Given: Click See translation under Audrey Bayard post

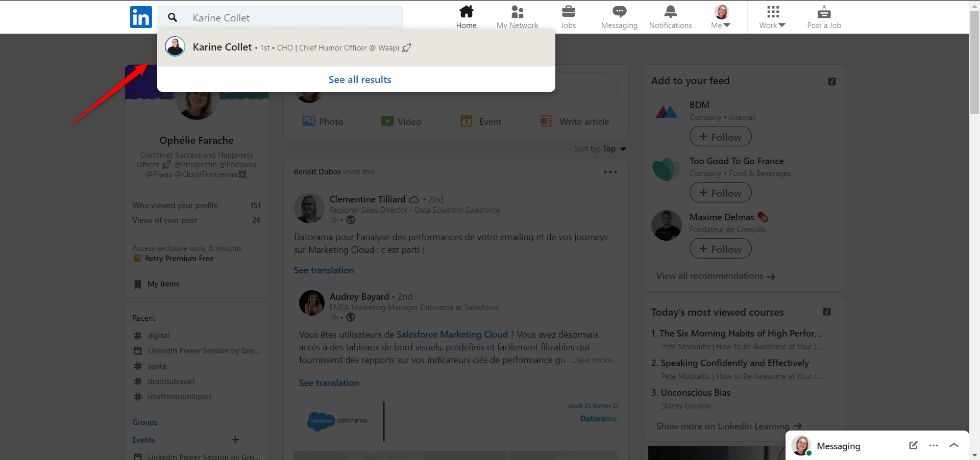Looking at the screenshot, I should tap(329, 383).
